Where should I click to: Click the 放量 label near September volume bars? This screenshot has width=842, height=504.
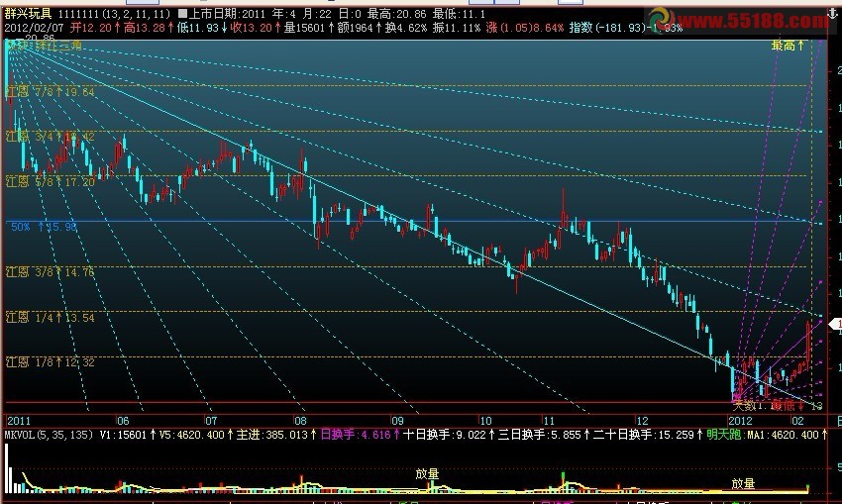427,474
